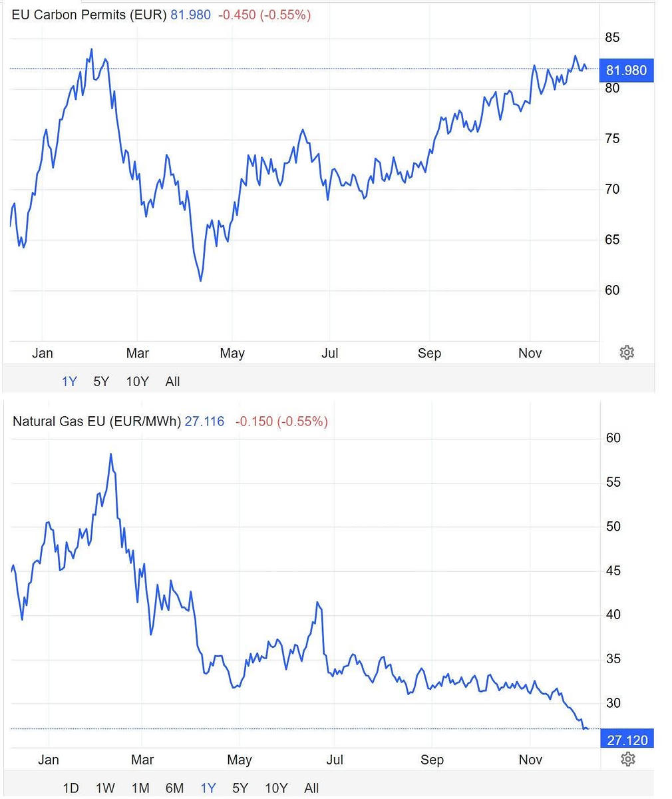Switch carbon permits chart to 5Y
Screen dimensions: 672x799
click(x=100, y=382)
